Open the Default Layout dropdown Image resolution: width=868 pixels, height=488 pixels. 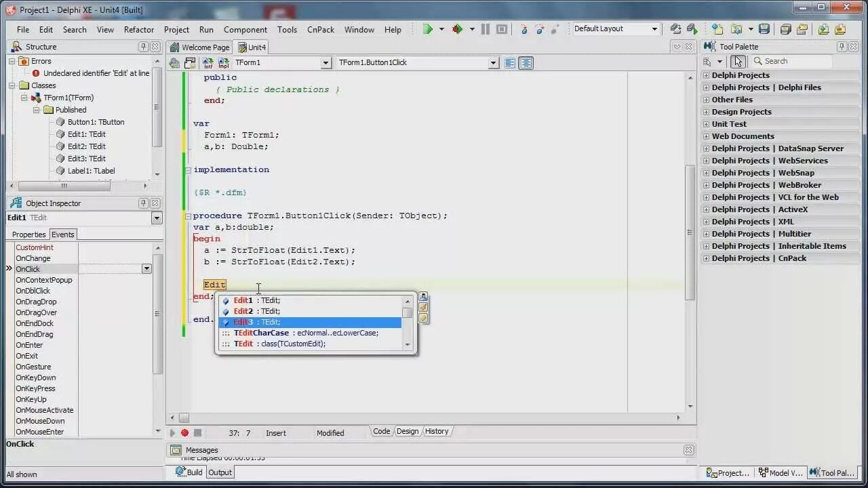(654, 29)
